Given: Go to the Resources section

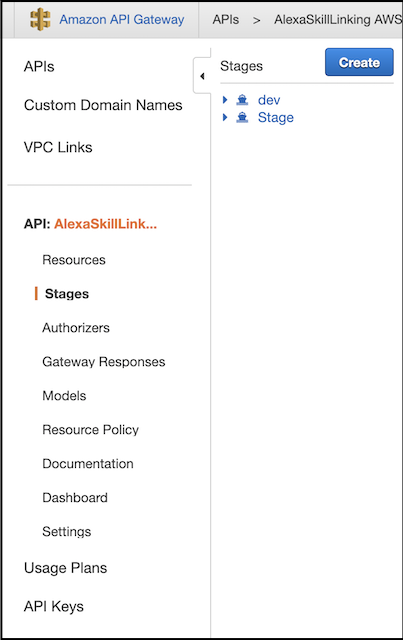Looking at the screenshot, I should click(x=74, y=260).
